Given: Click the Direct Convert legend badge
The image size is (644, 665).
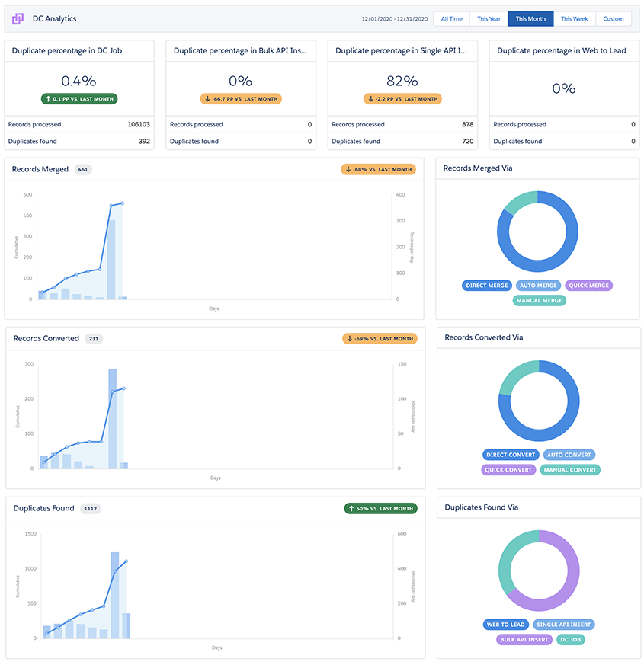Looking at the screenshot, I should (x=511, y=455).
